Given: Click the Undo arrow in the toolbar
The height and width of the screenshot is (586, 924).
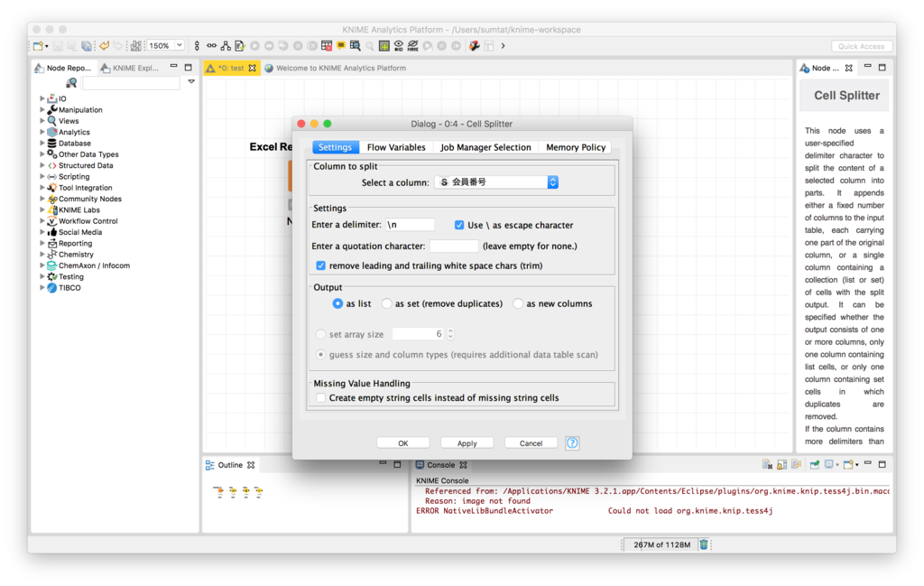Looking at the screenshot, I should click(105, 45).
